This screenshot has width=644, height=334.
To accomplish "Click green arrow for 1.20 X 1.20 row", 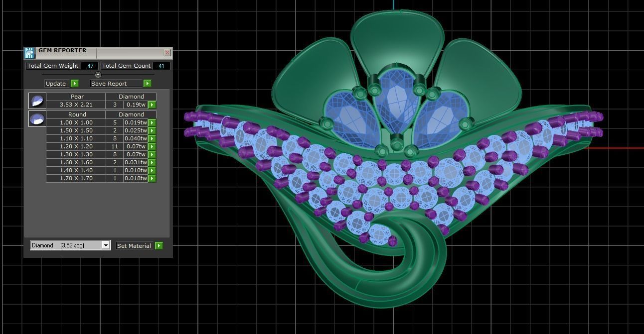I will (x=152, y=146).
